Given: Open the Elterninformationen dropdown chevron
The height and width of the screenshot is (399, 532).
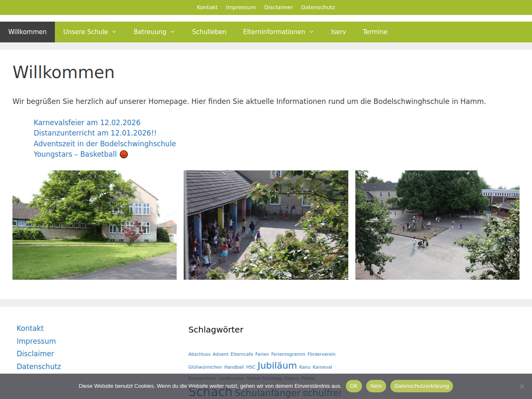Looking at the screenshot, I should 311,32.
